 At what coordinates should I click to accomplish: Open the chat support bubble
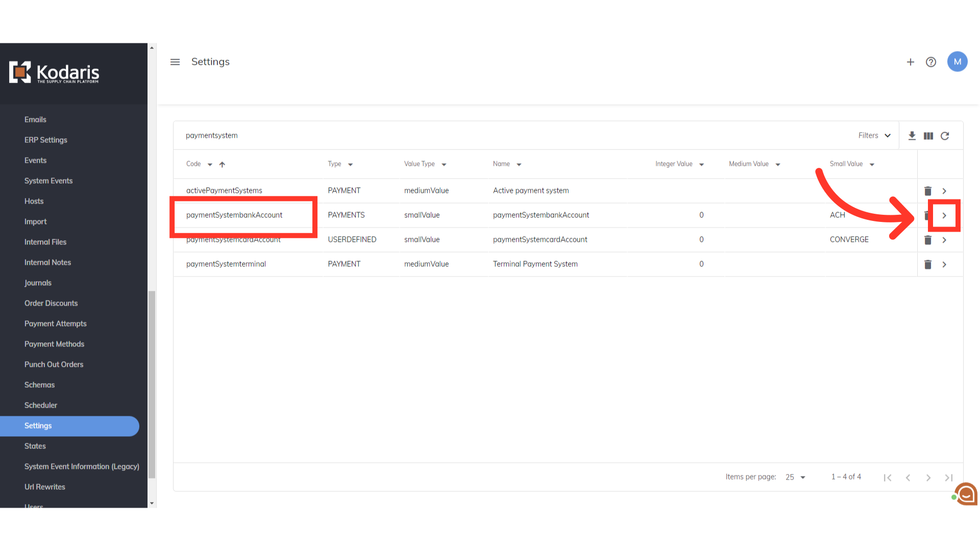click(966, 494)
